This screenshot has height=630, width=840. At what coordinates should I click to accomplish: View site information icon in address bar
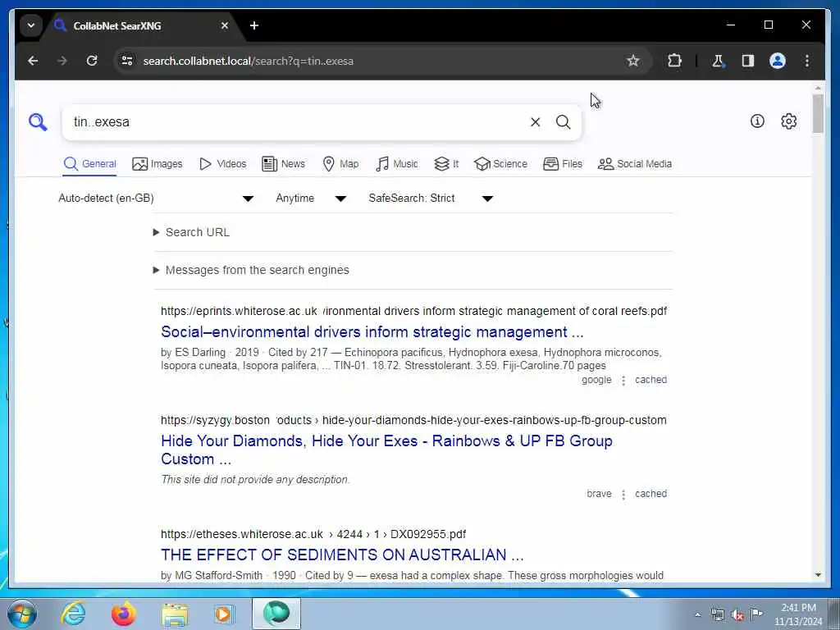[x=127, y=61]
